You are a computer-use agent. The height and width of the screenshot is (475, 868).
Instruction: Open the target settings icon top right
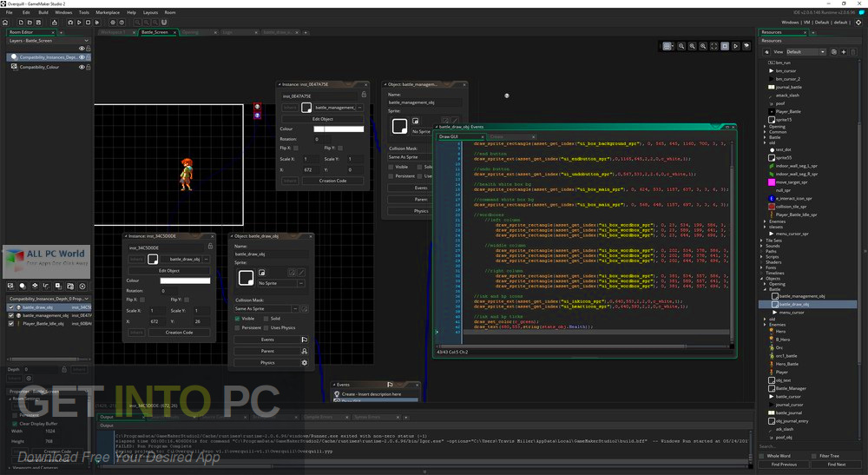click(x=858, y=23)
